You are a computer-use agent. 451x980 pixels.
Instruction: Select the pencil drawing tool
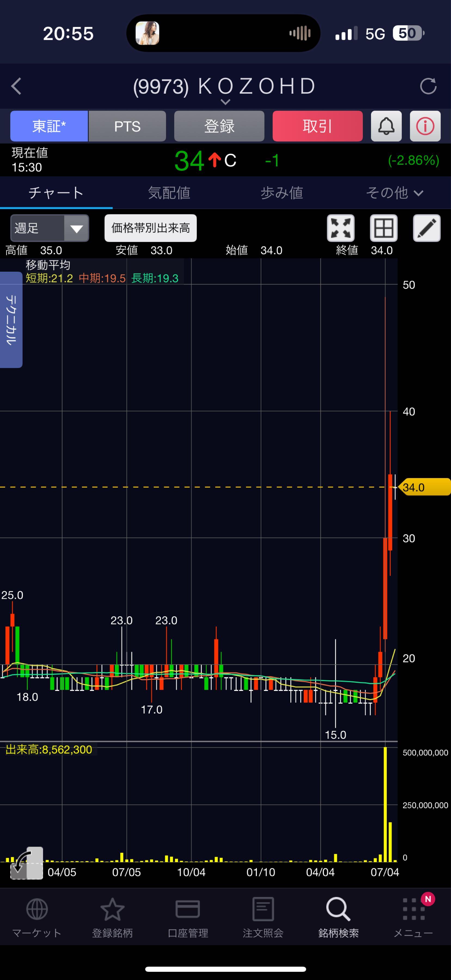(x=427, y=228)
